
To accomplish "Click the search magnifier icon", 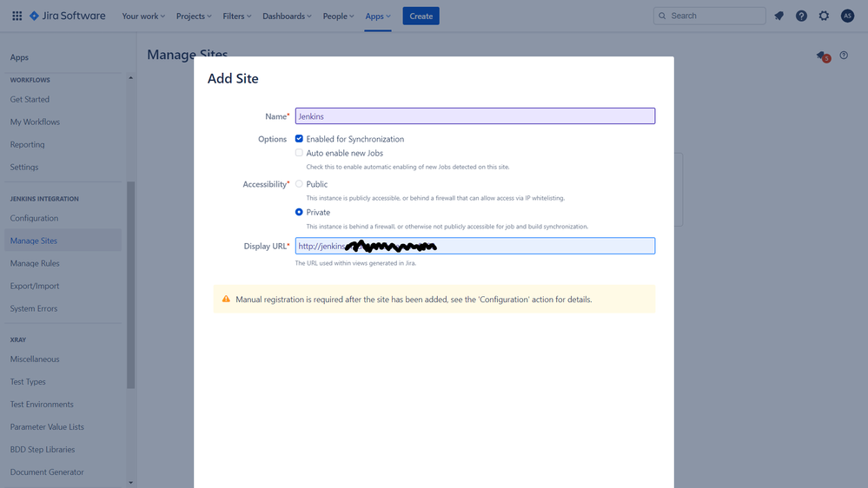I will [662, 16].
